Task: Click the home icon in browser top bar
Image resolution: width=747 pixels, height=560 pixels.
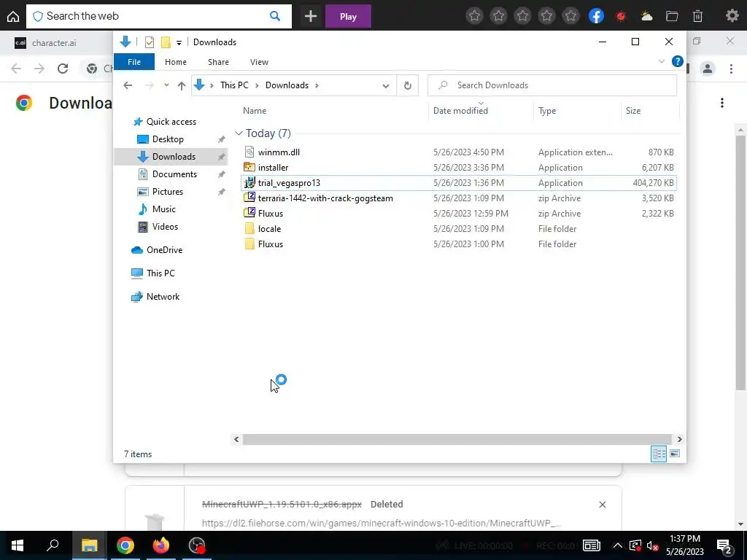Action: pos(13,16)
